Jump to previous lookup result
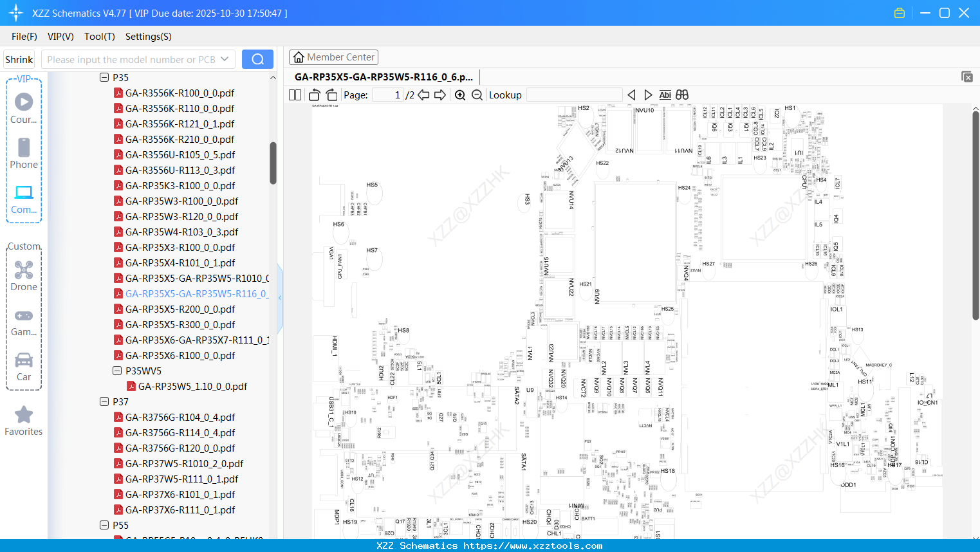 [631, 95]
